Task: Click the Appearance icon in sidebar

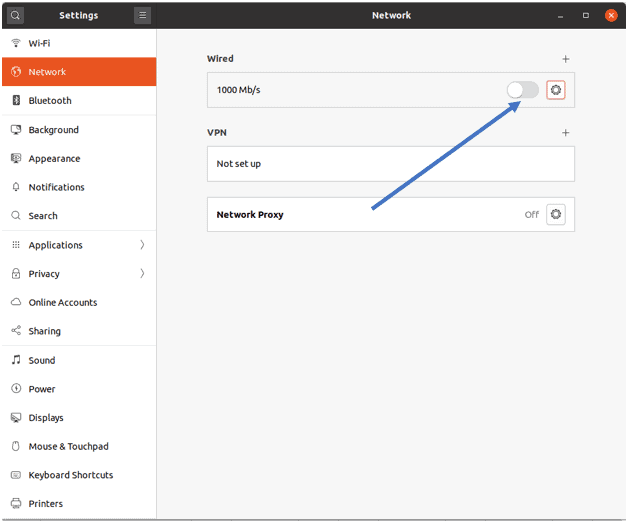Action: pos(16,158)
